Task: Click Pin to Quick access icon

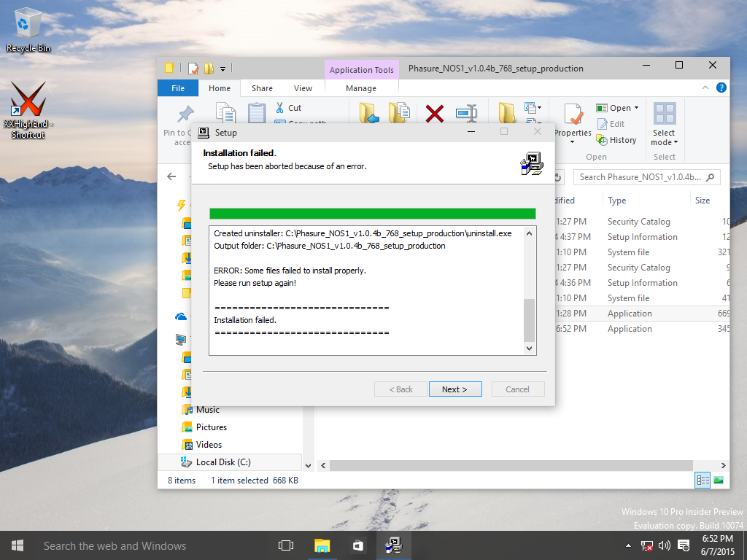Action: coord(185,114)
